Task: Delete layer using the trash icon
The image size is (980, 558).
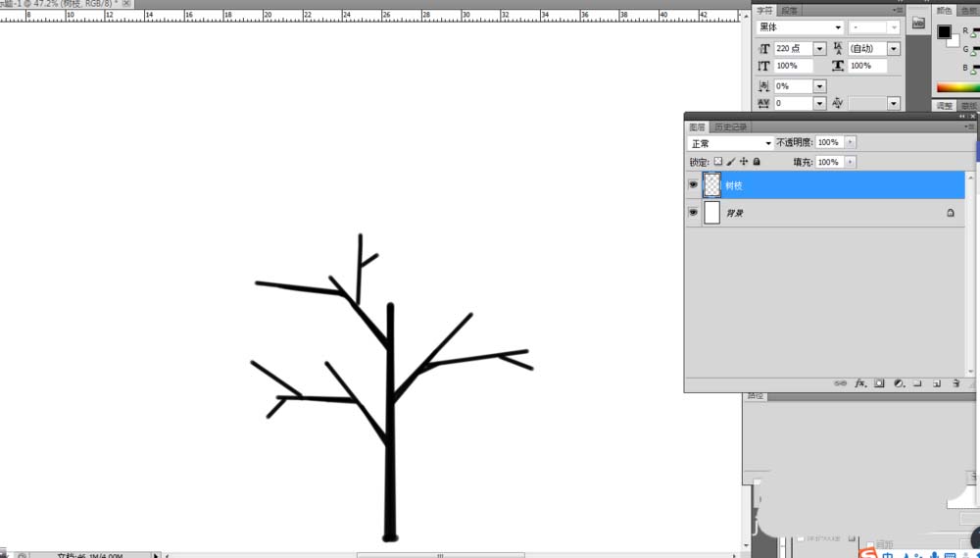Action: coord(955,383)
